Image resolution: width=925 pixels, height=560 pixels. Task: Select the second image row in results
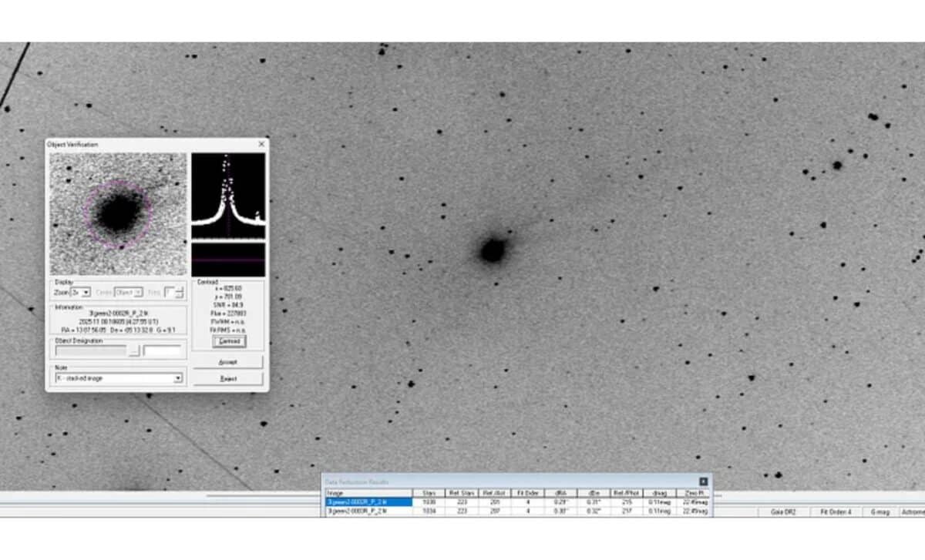click(x=370, y=511)
